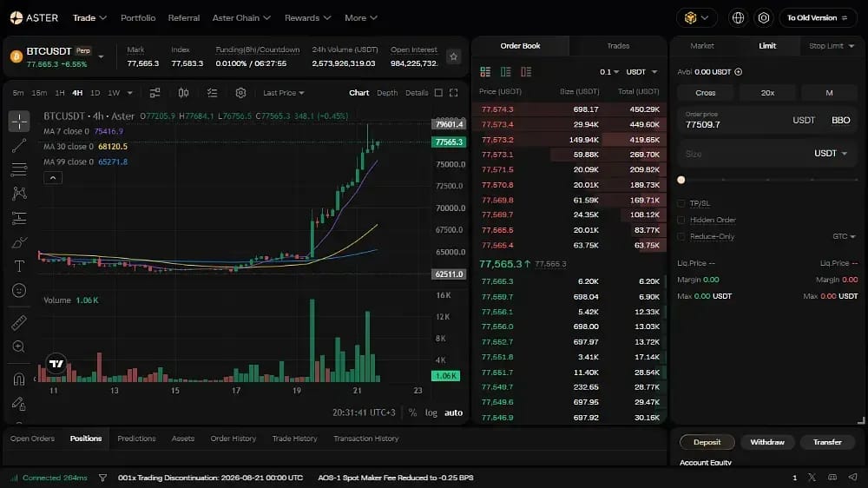Switch to the Market order tab
Image resolution: width=868 pixels, height=488 pixels.
pyautogui.click(x=702, y=46)
